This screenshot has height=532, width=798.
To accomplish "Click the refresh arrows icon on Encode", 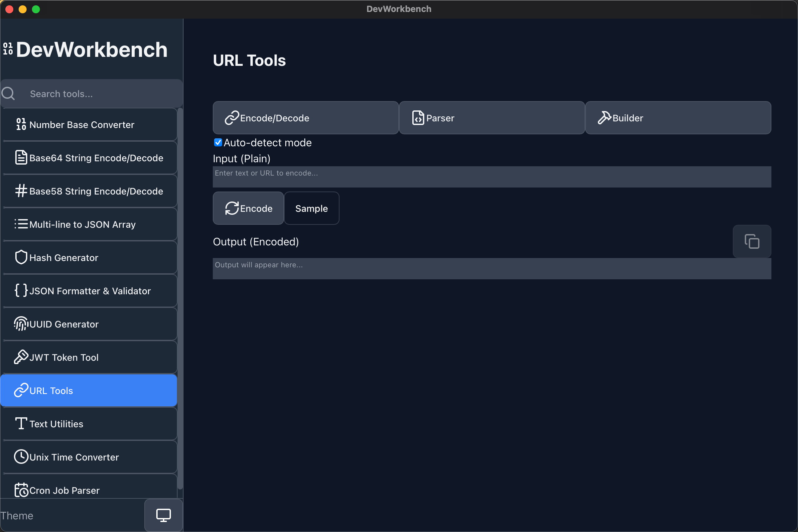I will point(232,208).
